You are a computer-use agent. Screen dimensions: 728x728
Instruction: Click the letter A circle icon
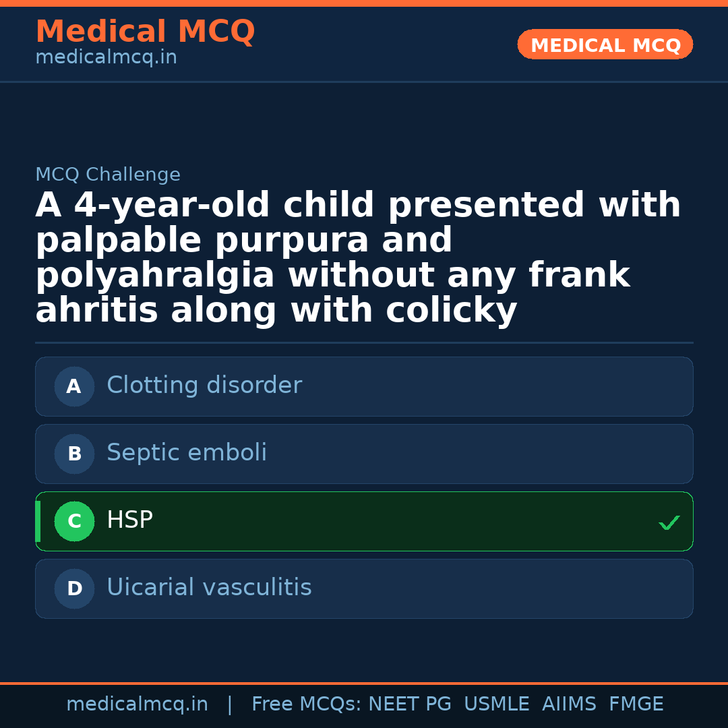74,386
